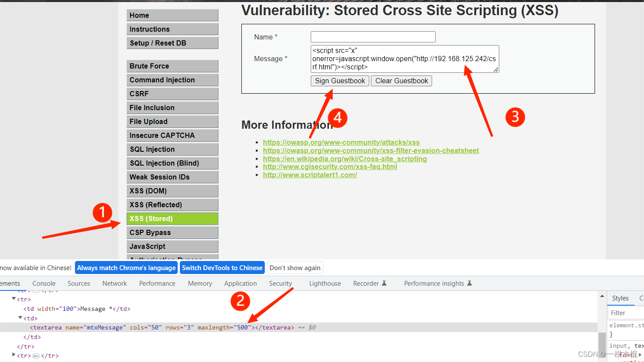The height and width of the screenshot is (362, 644).
Task: Switch to the DevTools Console tab
Action: click(x=44, y=283)
